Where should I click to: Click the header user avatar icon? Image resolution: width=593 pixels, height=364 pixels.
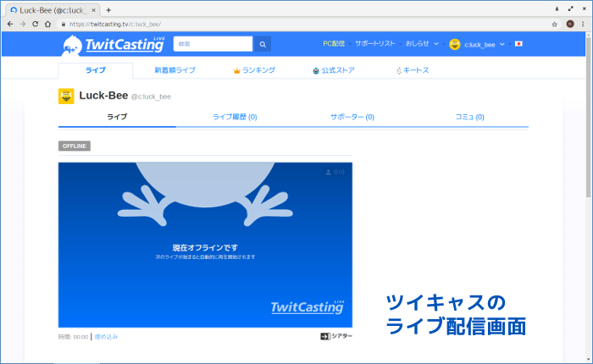click(x=455, y=44)
